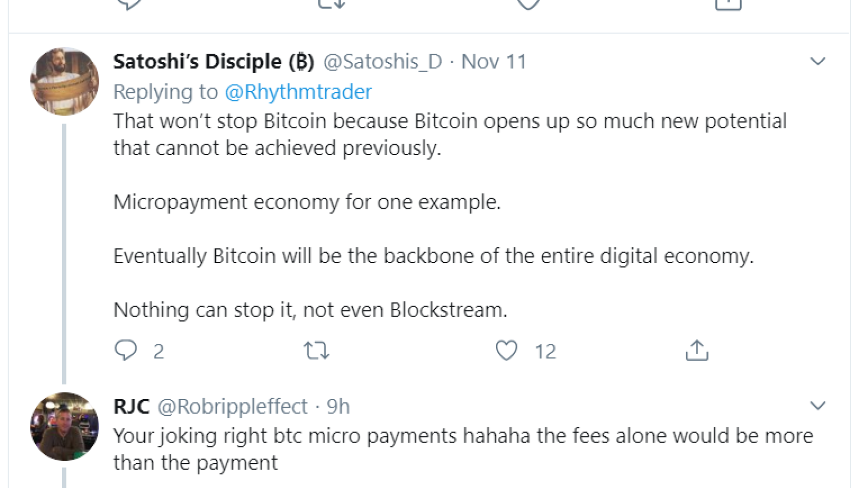This screenshot has height=488, width=868.
Task: Retweet the Satoshi's Disciple tweet
Action: pos(316,350)
